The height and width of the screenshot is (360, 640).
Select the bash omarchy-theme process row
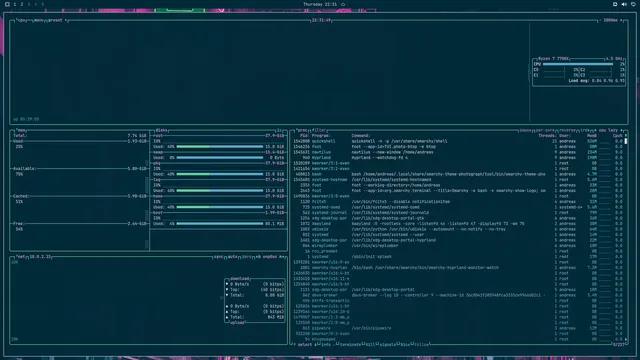click(458, 174)
